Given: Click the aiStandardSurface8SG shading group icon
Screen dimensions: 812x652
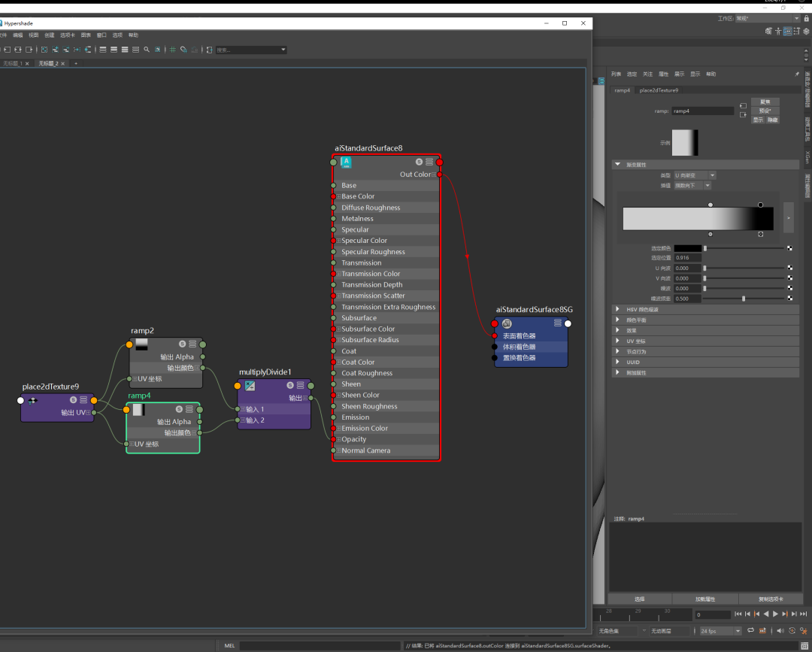Looking at the screenshot, I should tap(507, 323).
